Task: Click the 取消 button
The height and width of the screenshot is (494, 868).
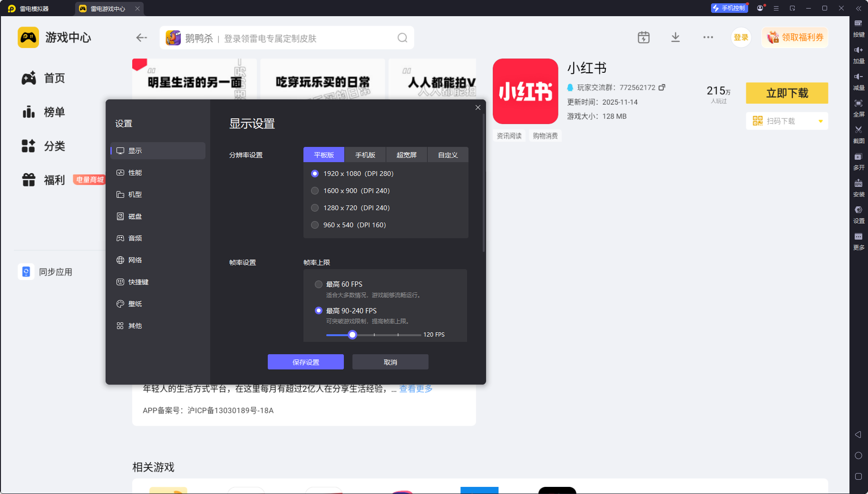Action: [390, 362]
